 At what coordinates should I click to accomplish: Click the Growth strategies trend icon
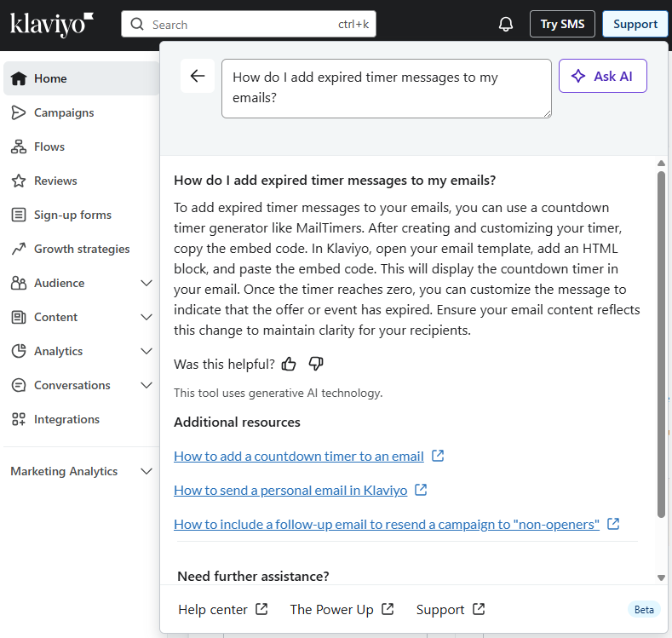[19, 249]
